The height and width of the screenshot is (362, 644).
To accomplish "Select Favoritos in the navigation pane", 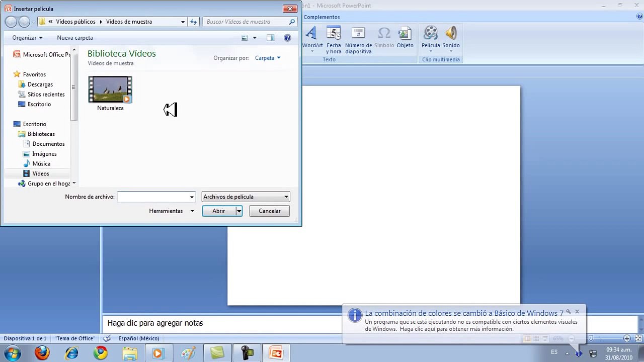I will 30,74.
